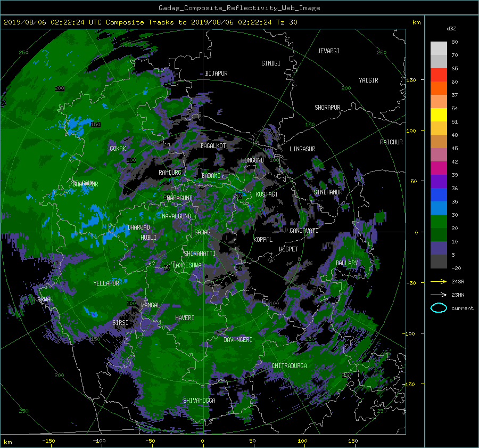This screenshot has height=448, width=479.
Task: Click the SHIVAMOGGA city label
Action: (199, 401)
